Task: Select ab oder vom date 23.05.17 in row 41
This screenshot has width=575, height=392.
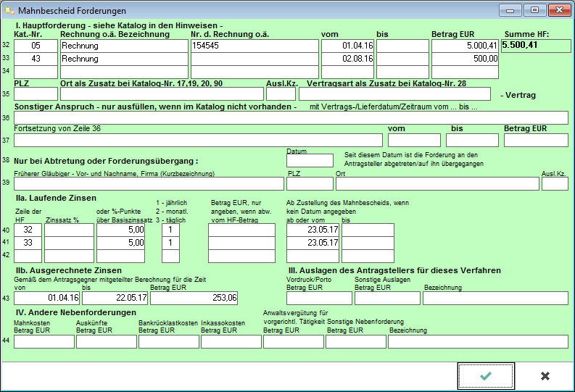Action: tap(313, 243)
